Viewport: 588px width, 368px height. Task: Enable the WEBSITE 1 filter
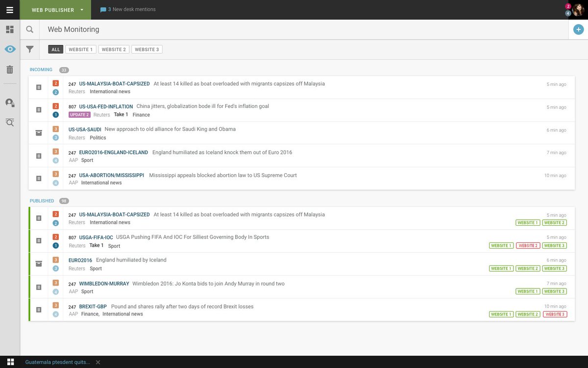coord(80,49)
